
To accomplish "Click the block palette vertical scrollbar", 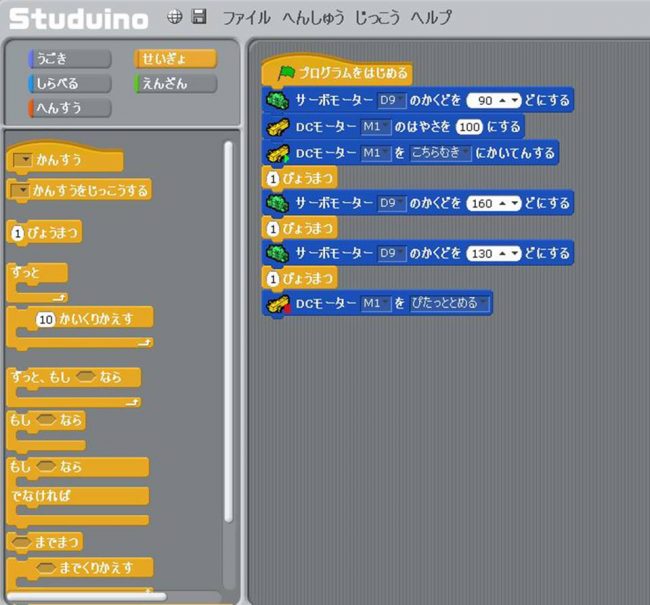I will [228, 330].
